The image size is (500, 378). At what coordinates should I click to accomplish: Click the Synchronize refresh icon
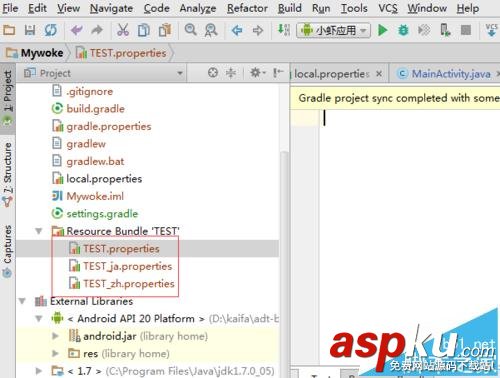click(51, 30)
